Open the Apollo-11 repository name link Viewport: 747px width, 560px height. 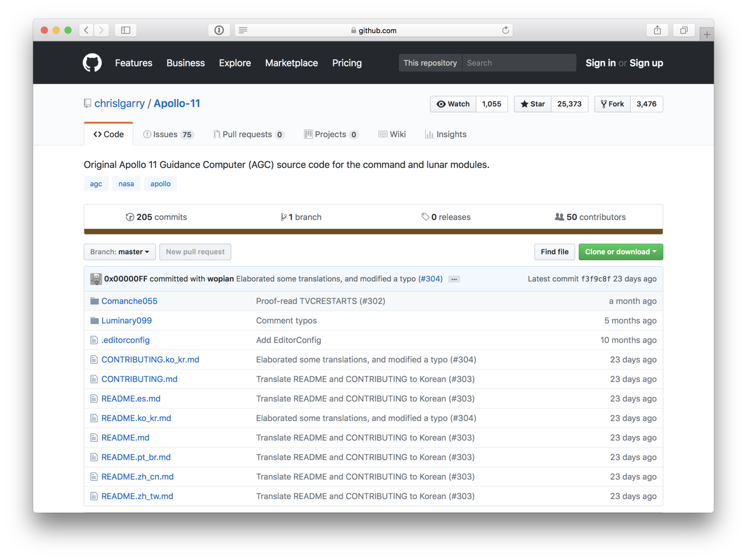(177, 103)
